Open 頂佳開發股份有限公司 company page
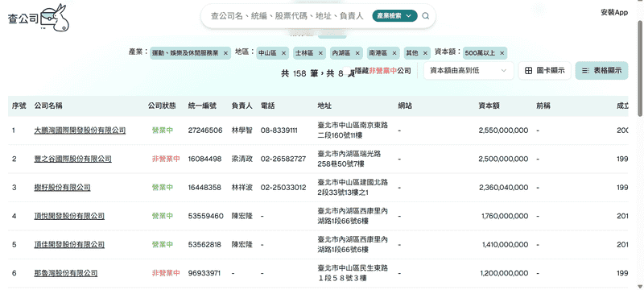This screenshot has width=644, height=290. click(69, 245)
